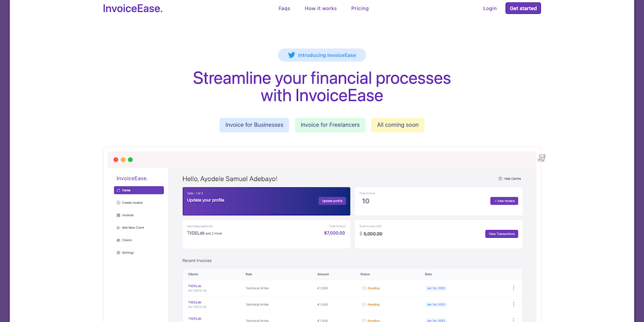Click the Settings gear icon in the sidebar
Viewport: 644px width, 322px height.
(x=118, y=253)
